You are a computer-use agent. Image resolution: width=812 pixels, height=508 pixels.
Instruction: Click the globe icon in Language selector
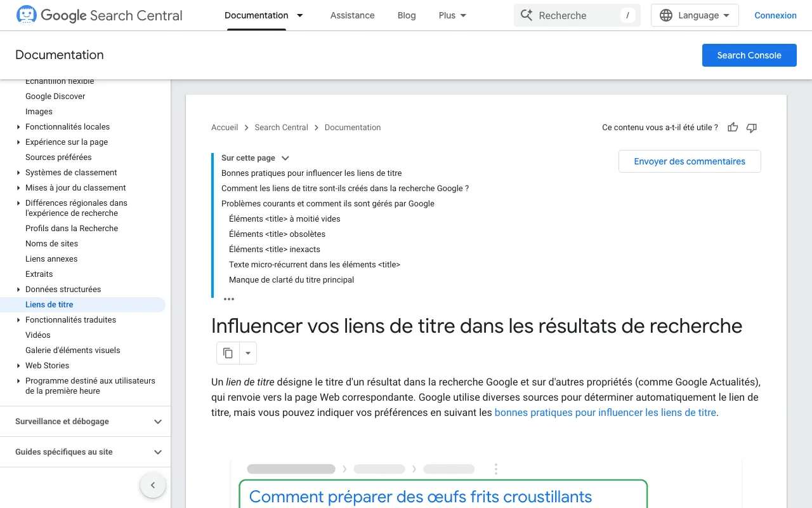point(666,15)
